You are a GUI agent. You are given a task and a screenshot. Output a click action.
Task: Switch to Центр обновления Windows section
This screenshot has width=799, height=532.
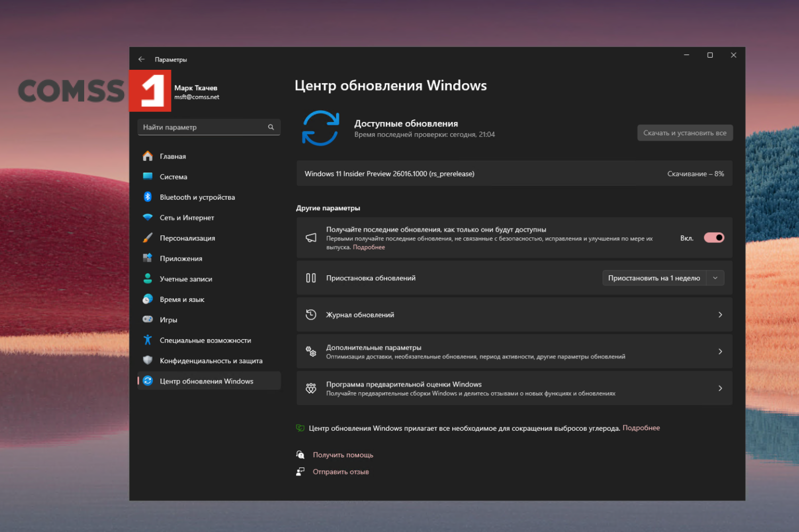coord(207,381)
